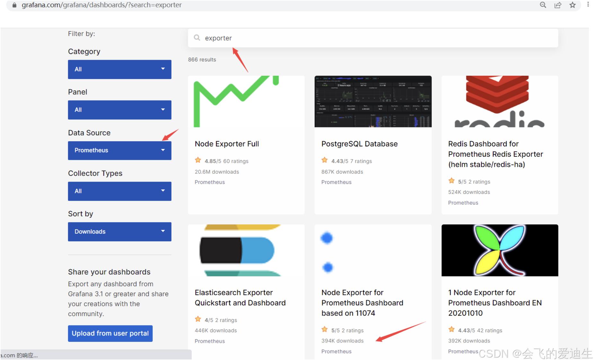Screen dimensions: 594x364
Task: Click Prometheus label under PostgreSQL Database
Action: tap(336, 182)
